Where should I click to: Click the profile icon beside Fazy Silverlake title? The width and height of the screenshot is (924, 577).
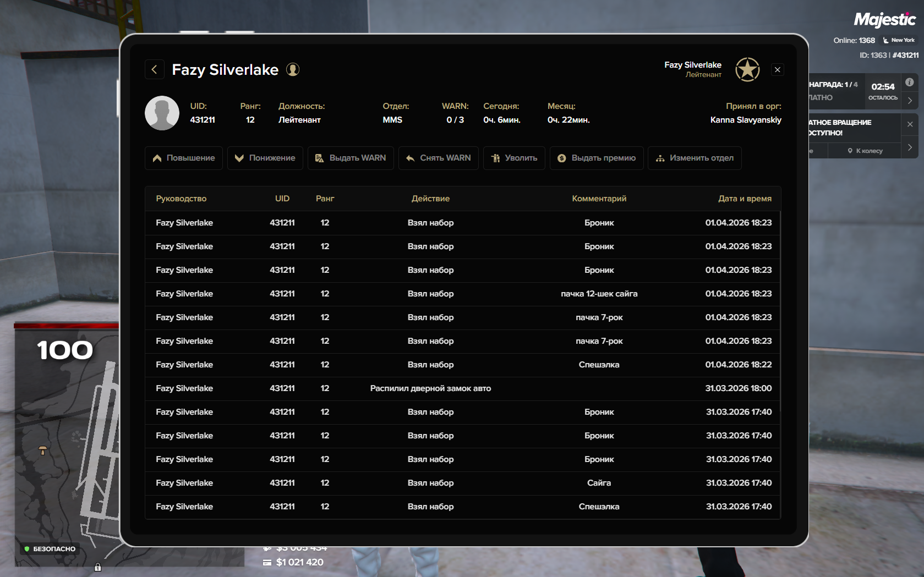pyautogui.click(x=293, y=70)
